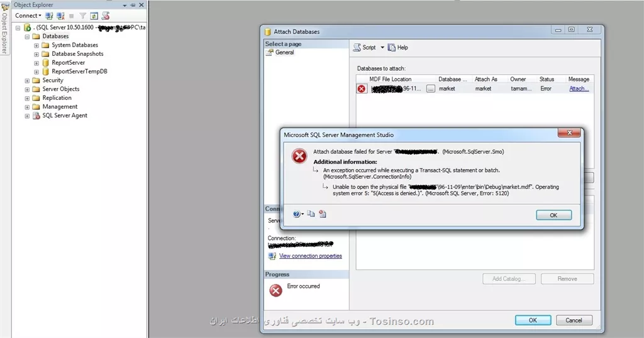The height and width of the screenshot is (338, 644).
Task: Click OK in the Attach Databases dialog
Action: (x=533, y=320)
